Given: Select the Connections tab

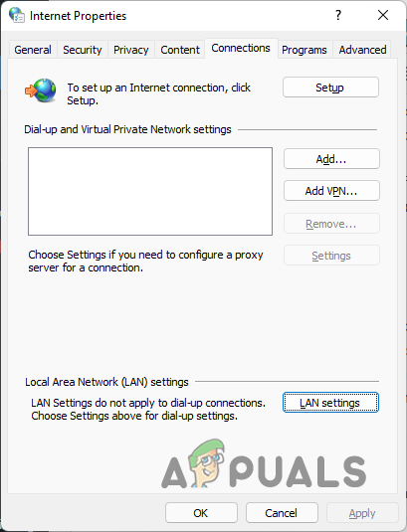Looking at the screenshot, I should click(x=241, y=48).
